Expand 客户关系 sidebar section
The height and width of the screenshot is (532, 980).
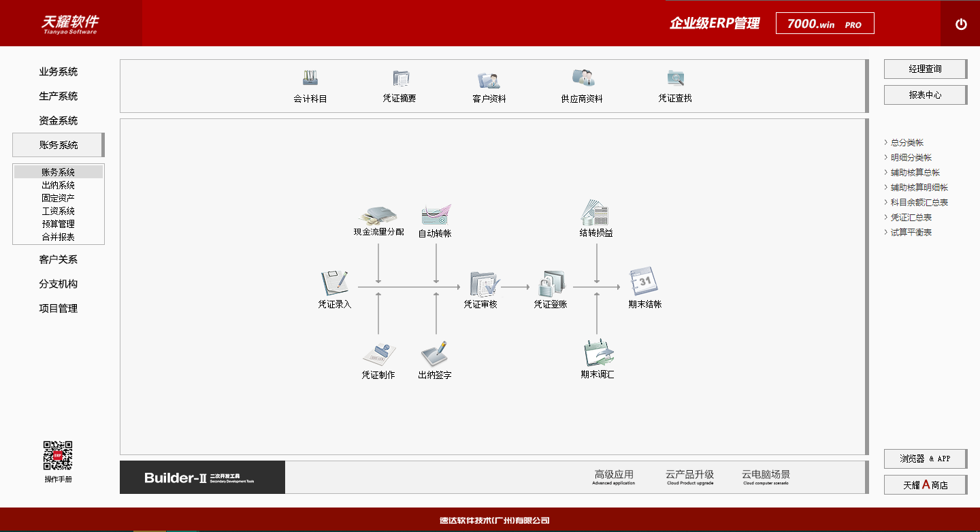click(59, 259)
